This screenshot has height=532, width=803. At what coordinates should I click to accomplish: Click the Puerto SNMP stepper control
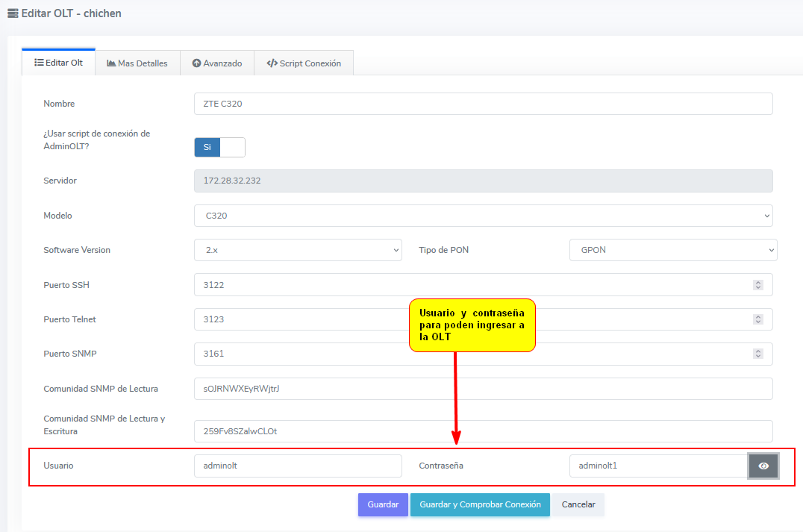click(758, 354)
